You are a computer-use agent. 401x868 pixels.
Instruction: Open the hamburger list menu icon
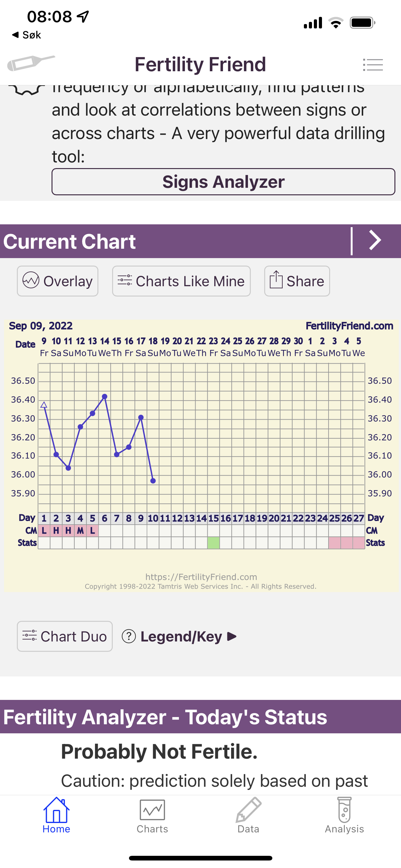[373, 65]
